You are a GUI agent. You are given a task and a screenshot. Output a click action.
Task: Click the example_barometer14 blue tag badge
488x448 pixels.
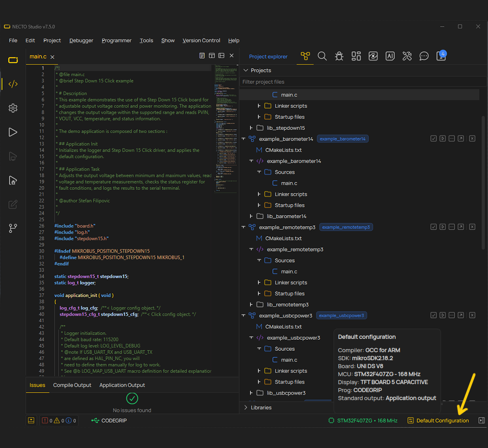(342, 139)
